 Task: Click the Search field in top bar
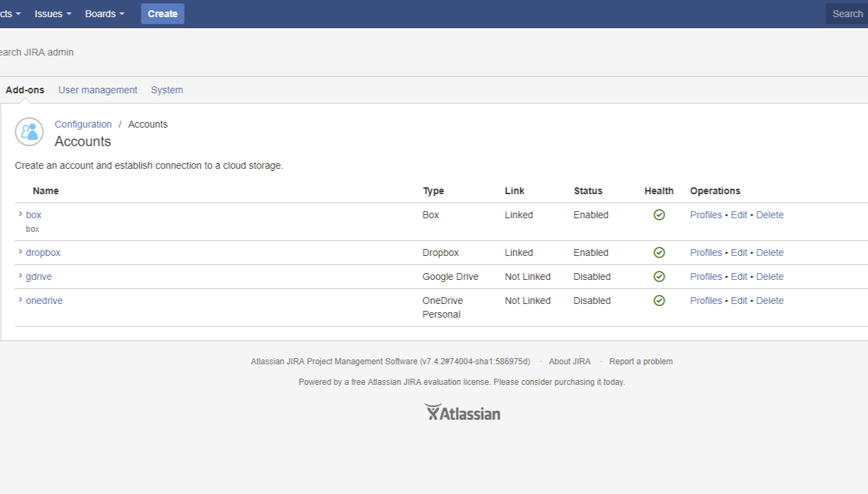[x=847, y=14]
